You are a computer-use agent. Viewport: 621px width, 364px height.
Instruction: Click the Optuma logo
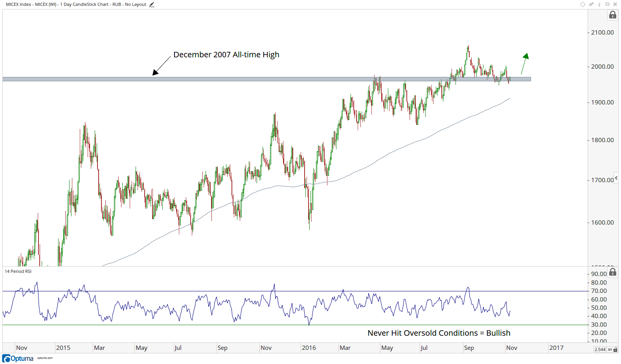(x=18, y=359)
